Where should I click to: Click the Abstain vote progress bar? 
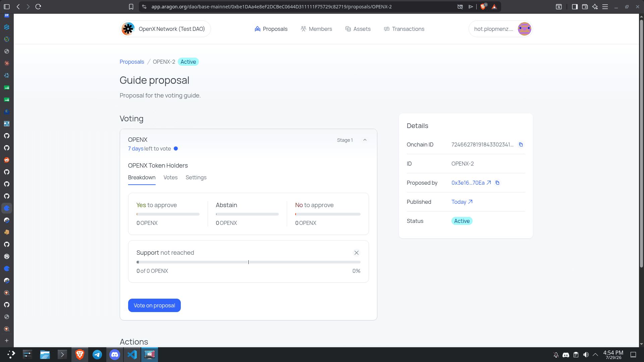pos(247,214)
